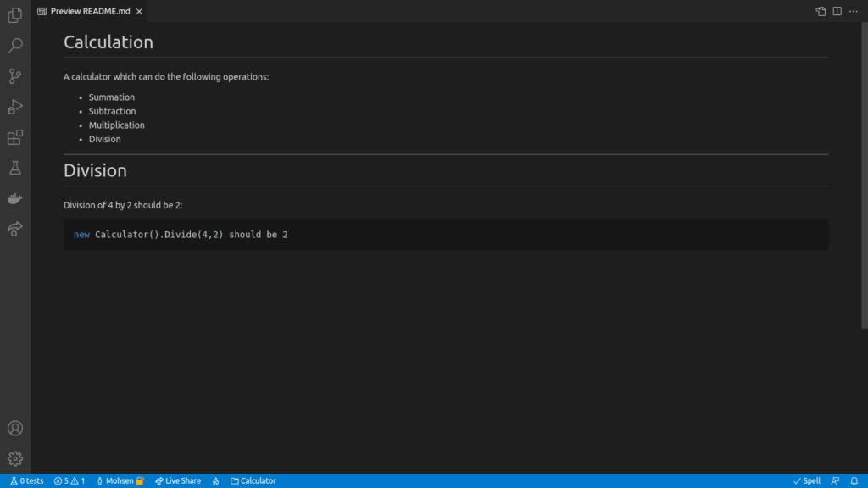Show notifications via the bell icon
The image size is (868, 488).
pyautogui.click(x=854, y=480)
